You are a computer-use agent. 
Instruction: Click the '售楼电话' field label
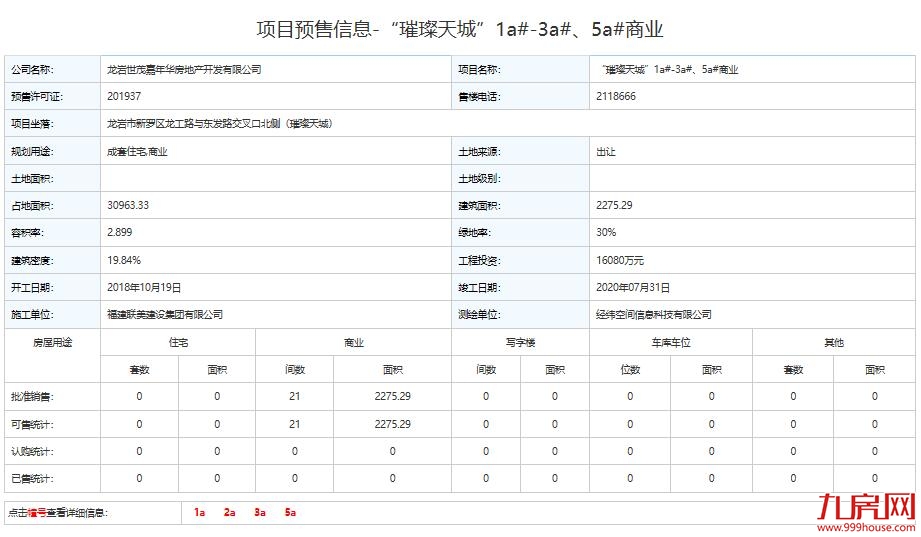tap(479, 96)
